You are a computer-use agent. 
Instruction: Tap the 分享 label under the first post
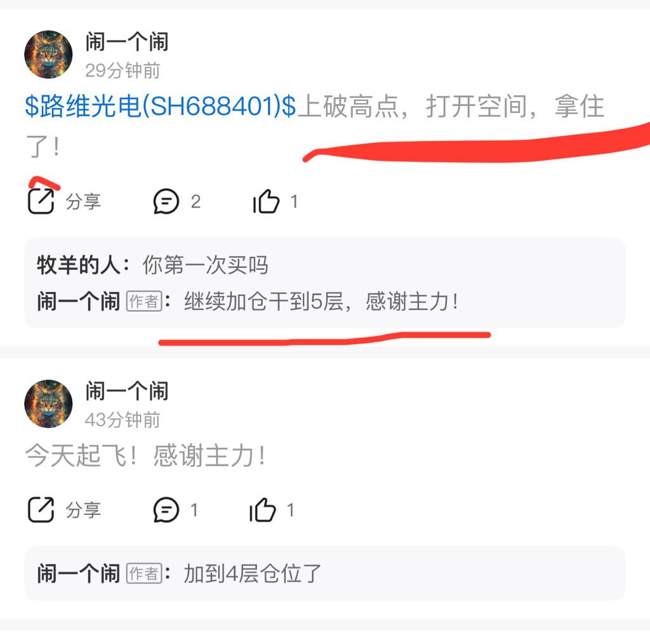click(83, 201)
